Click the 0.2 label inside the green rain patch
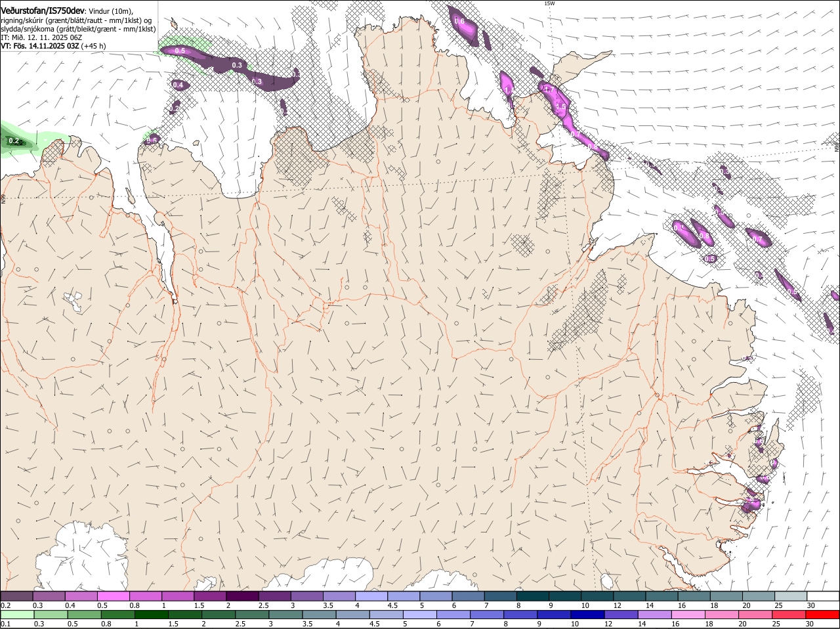This screenshot has width=840, height=629. (x=14, y=141)
